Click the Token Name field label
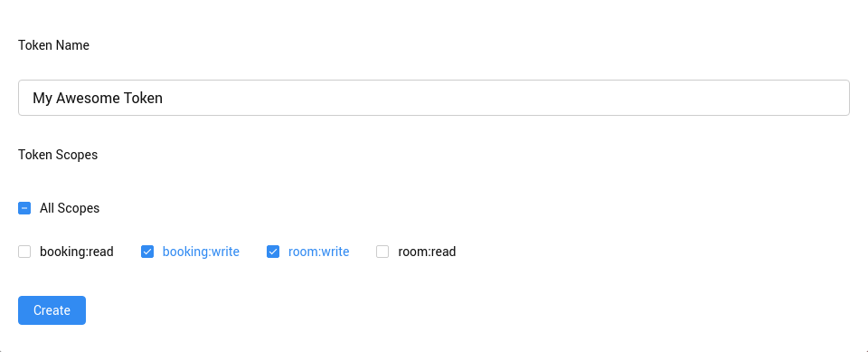868x352 pixels. tap(53, 45)
